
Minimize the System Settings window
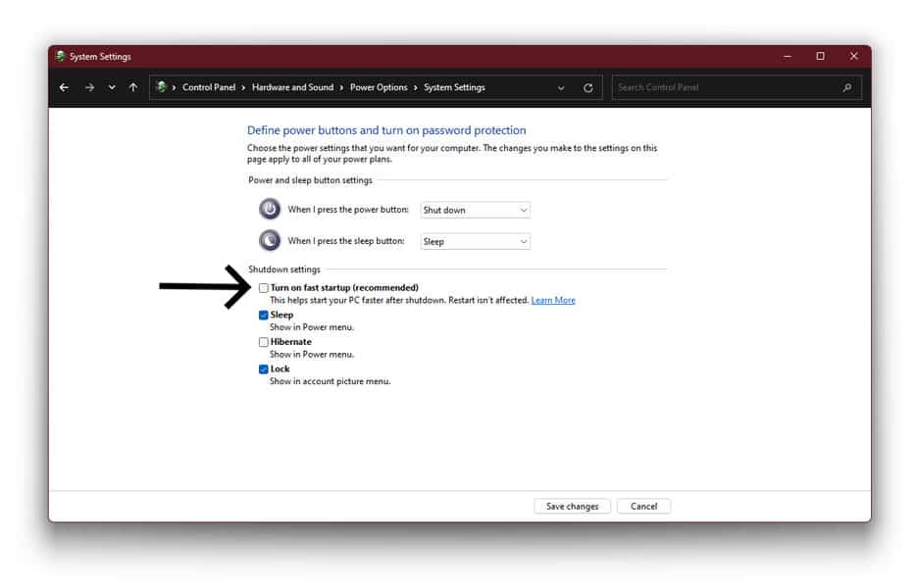click(x=788, y=57)
